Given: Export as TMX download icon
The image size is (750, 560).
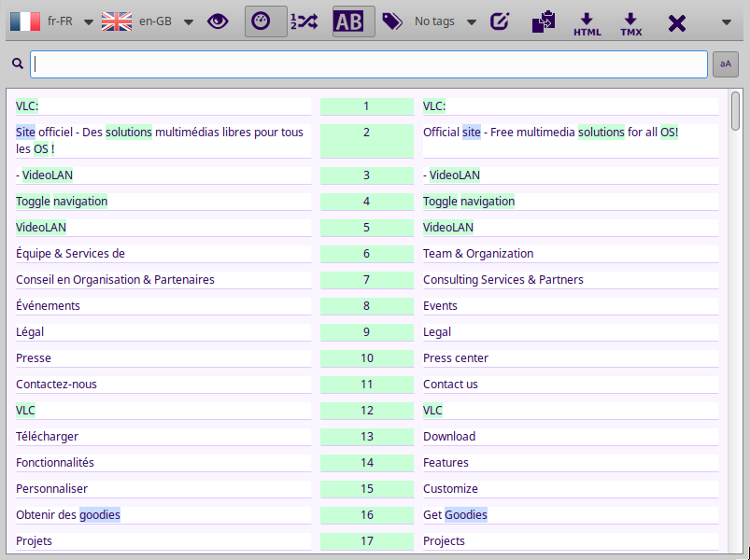Looking at the screenshot, I should (630, 23).
